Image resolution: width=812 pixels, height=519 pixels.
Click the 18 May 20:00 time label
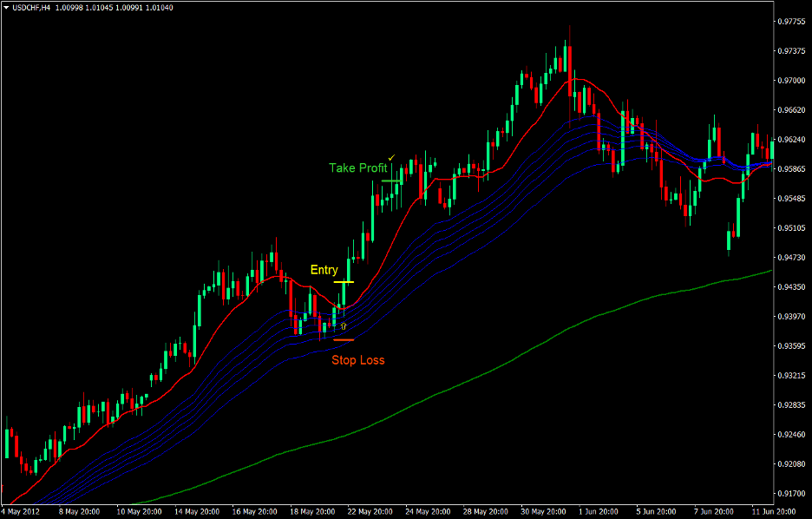tap(312, 512)
